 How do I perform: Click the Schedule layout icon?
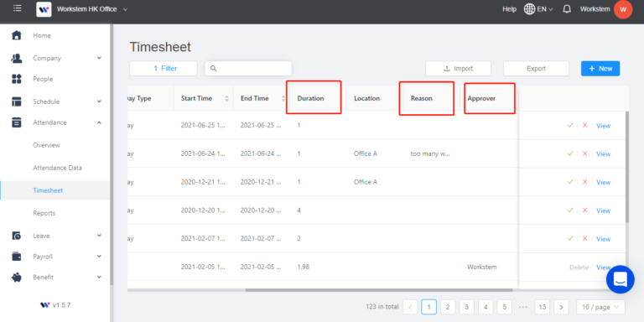pyautogui.click(x=17, y=101)
